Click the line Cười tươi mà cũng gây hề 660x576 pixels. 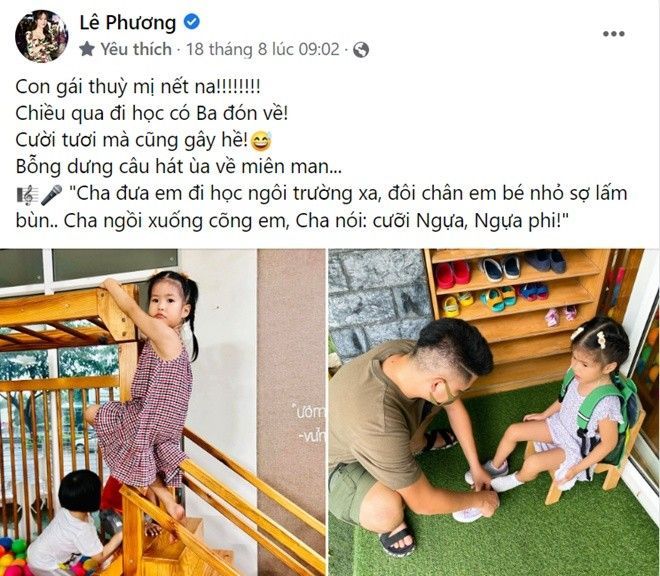[x=131, y=140]
